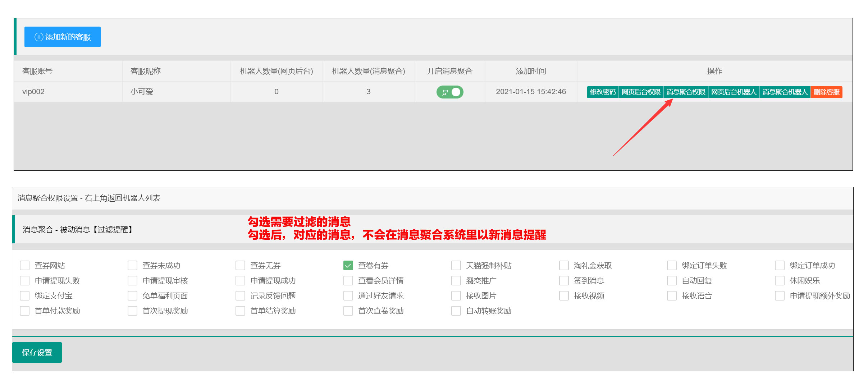The height and width of the screenshot is (390, 868).
Task: Tick the 自动回复 checkbox
Action: pos(672,281)
